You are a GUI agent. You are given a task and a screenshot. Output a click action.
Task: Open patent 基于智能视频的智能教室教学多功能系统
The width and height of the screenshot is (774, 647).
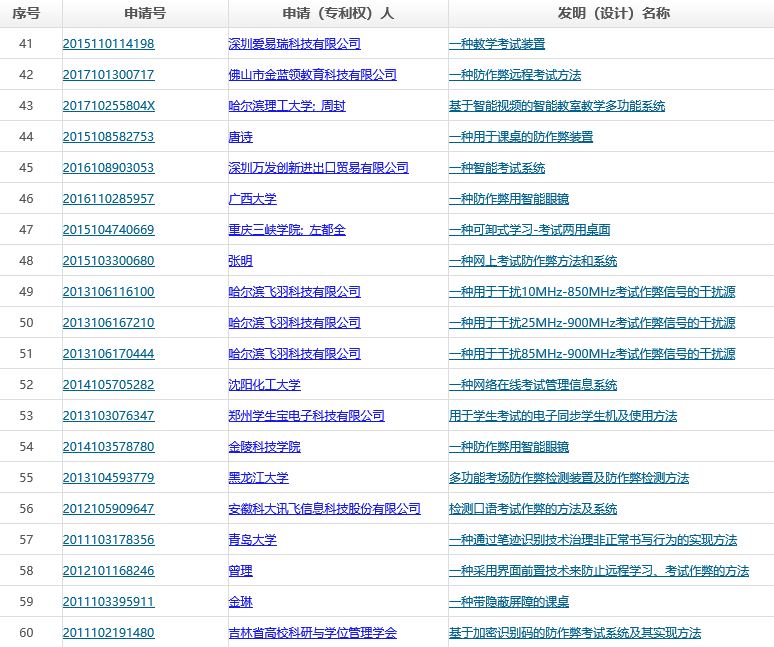click(x=557, y=106)
